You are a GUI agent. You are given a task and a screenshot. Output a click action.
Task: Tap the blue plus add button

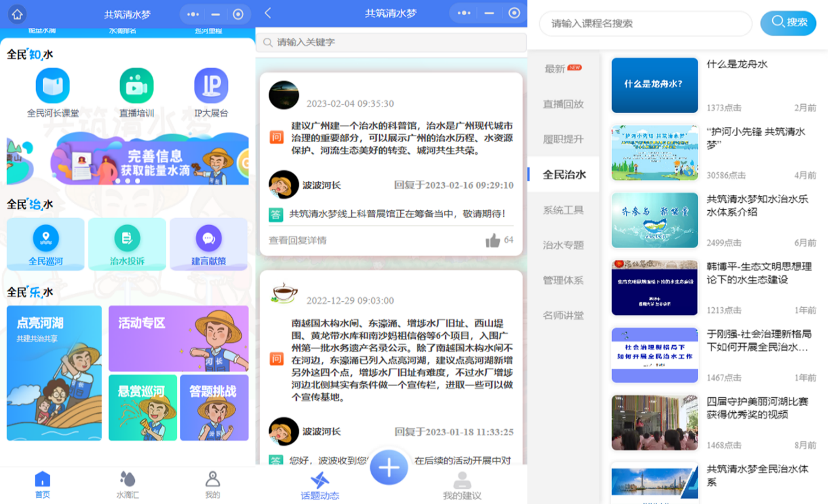point(389,468)
